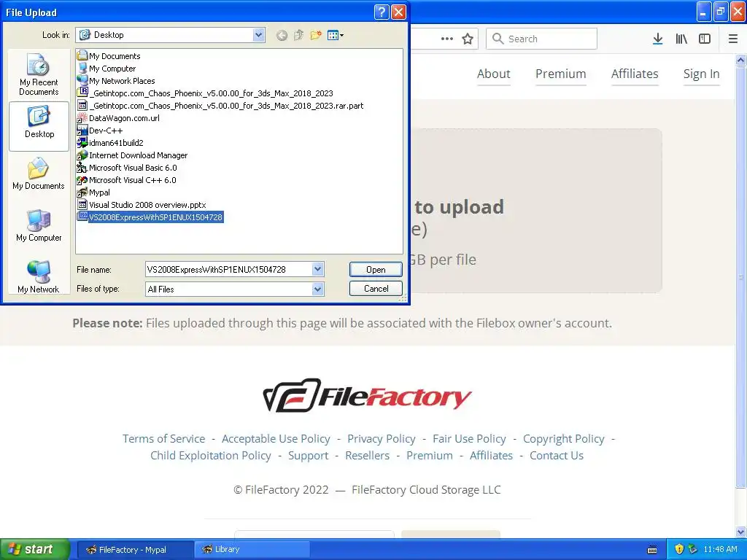
Task: Click the page vertical scrollbar
Action: tap(741, 276)
